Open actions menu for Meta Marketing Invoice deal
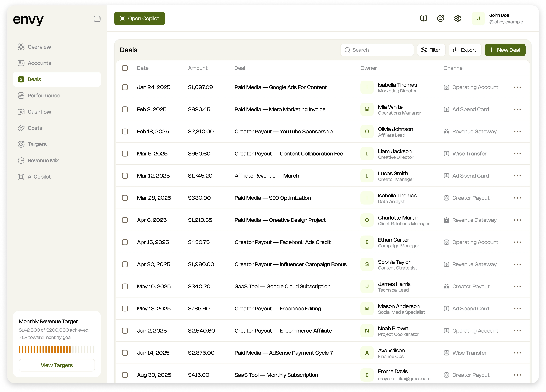 pyautogui.click(x=517, y=109)
